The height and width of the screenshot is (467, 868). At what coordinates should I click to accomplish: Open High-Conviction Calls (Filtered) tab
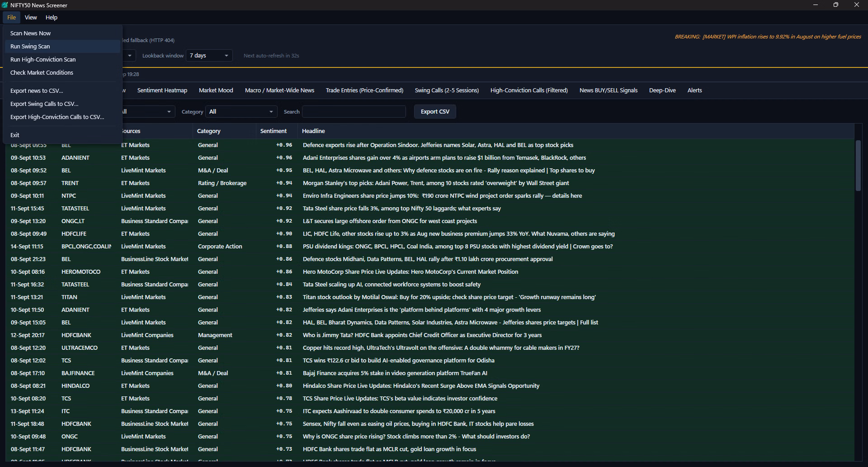pos(529,91)
